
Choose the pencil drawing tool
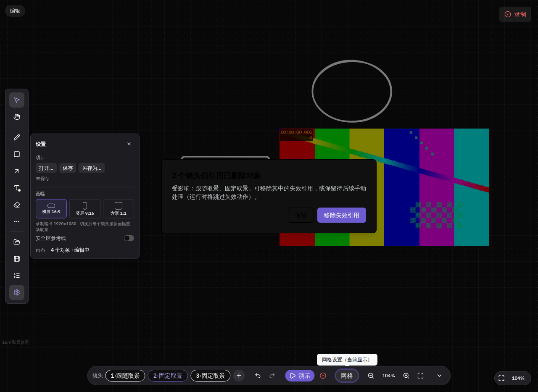(x=17, y=137)
